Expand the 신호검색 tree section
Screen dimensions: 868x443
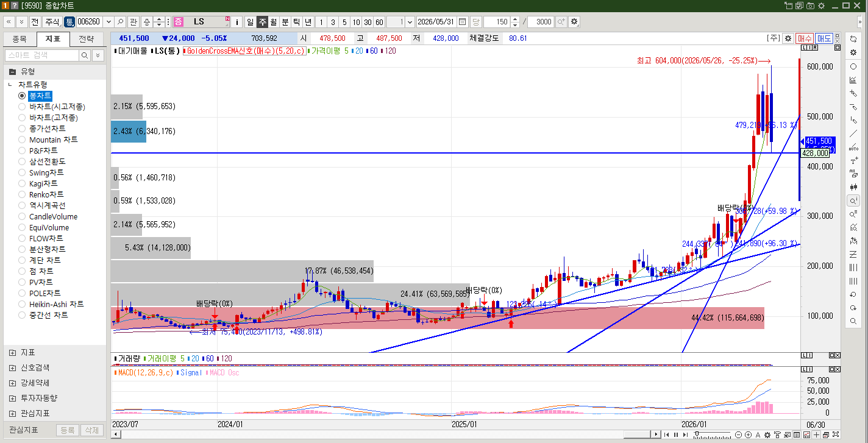pyautogui.click(x=12, y=367)
